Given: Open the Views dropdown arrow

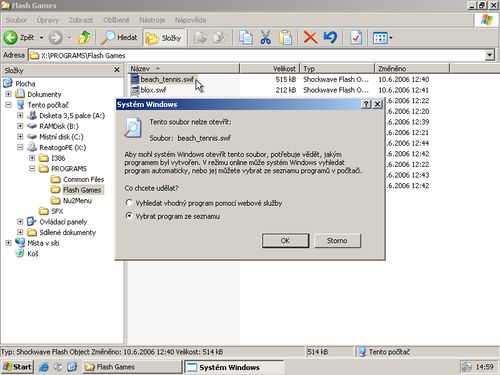Looking at the screenshot, I should (391, 38).
